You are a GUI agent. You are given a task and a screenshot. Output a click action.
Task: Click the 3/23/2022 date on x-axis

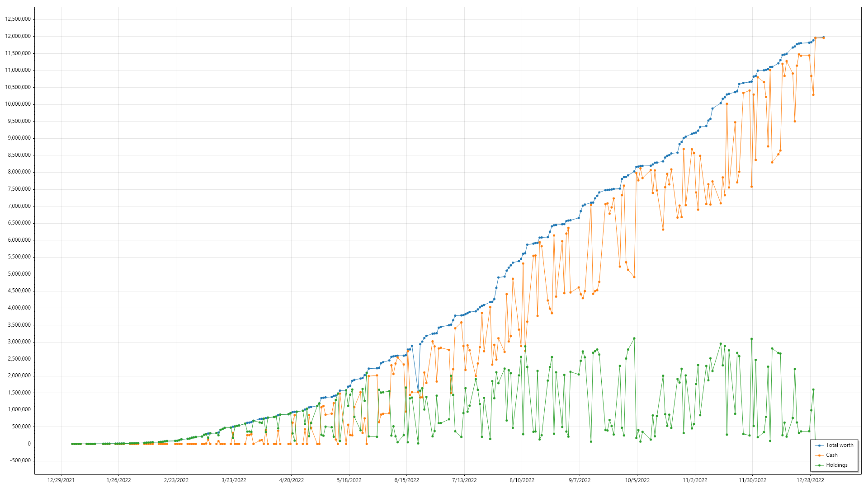[x=234, y=480]
